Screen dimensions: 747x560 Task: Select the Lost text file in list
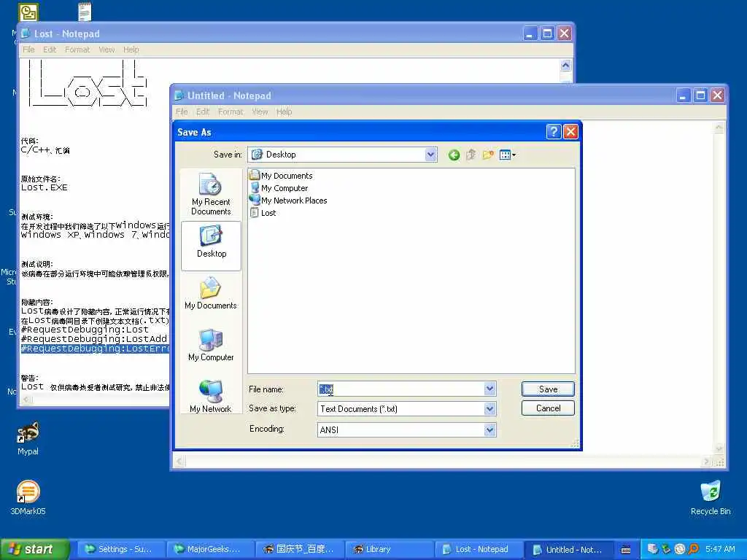point(263,213)
